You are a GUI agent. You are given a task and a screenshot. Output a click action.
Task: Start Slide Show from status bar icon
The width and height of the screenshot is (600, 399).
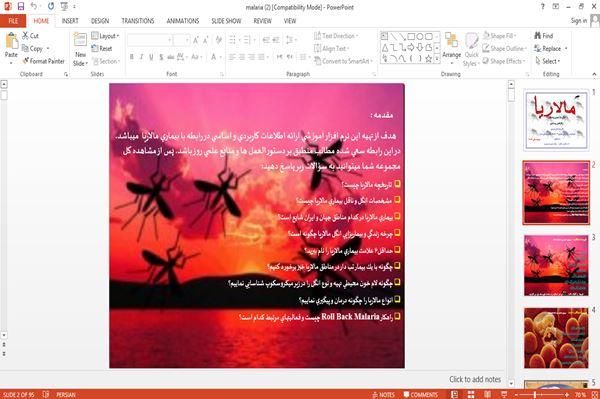click(504, 394)
